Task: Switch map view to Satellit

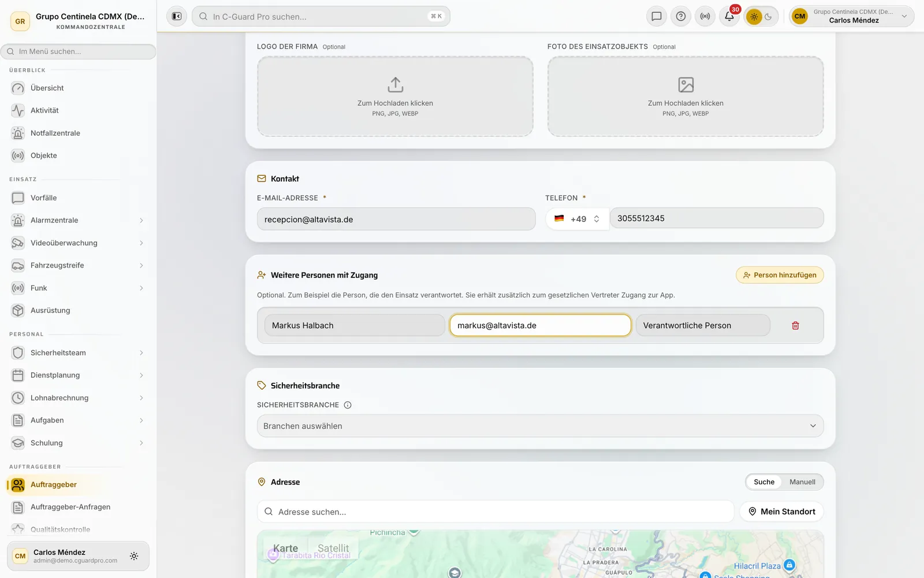Action: tap(333, 549)
